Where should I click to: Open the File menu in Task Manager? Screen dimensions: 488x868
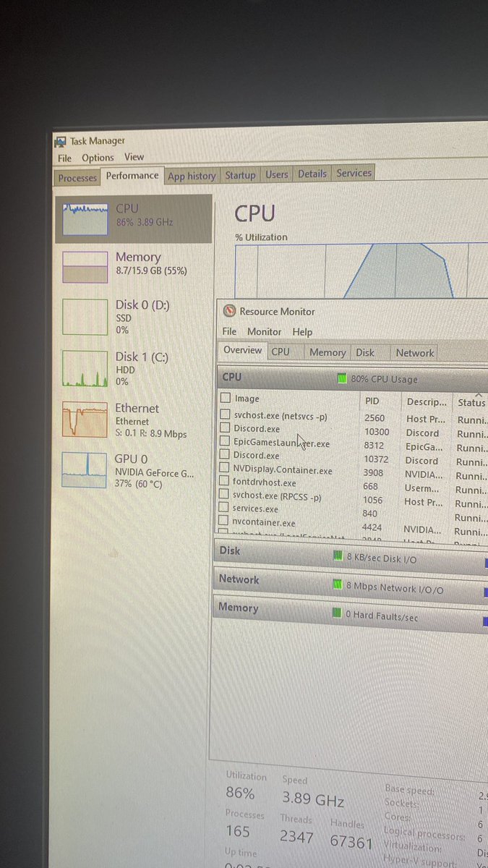click(x=64, y=158)
